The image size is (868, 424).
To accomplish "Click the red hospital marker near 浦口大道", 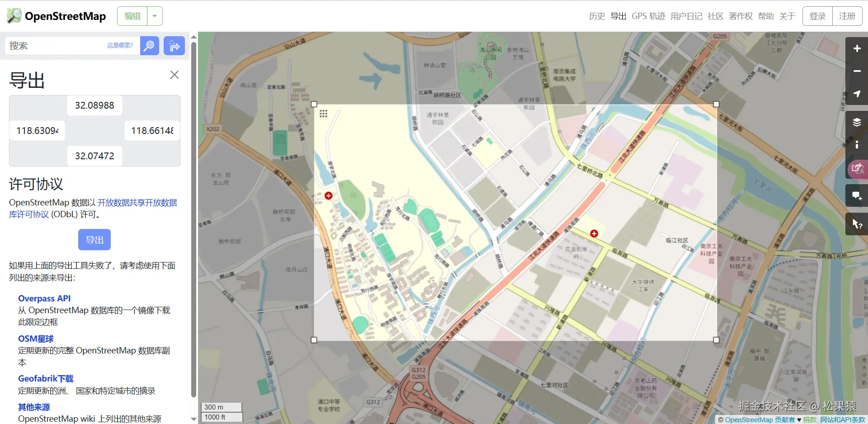I will [329, 195].
